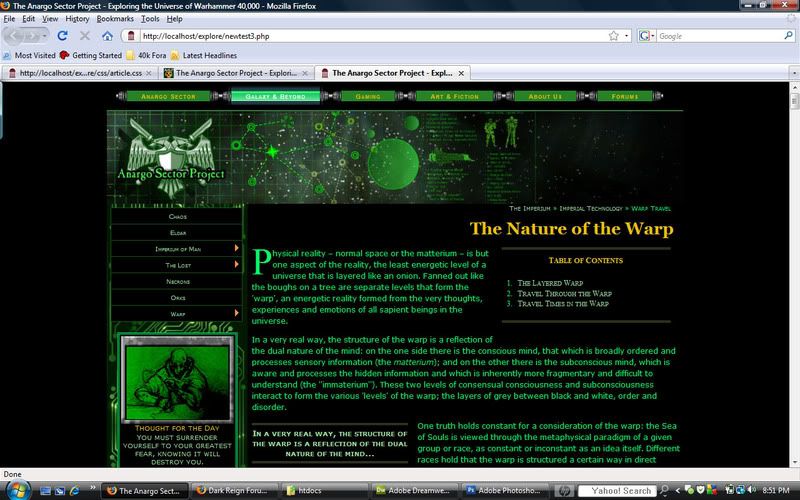Open the Anargo Sector nav button
This screenshot has height=500, width=800.
click(x=168, y=96)
